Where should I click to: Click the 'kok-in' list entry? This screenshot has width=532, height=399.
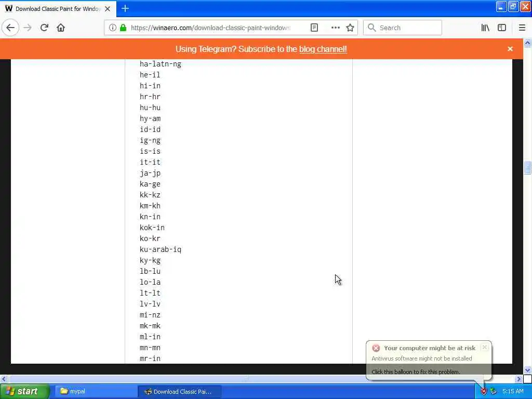coord(152,228)
